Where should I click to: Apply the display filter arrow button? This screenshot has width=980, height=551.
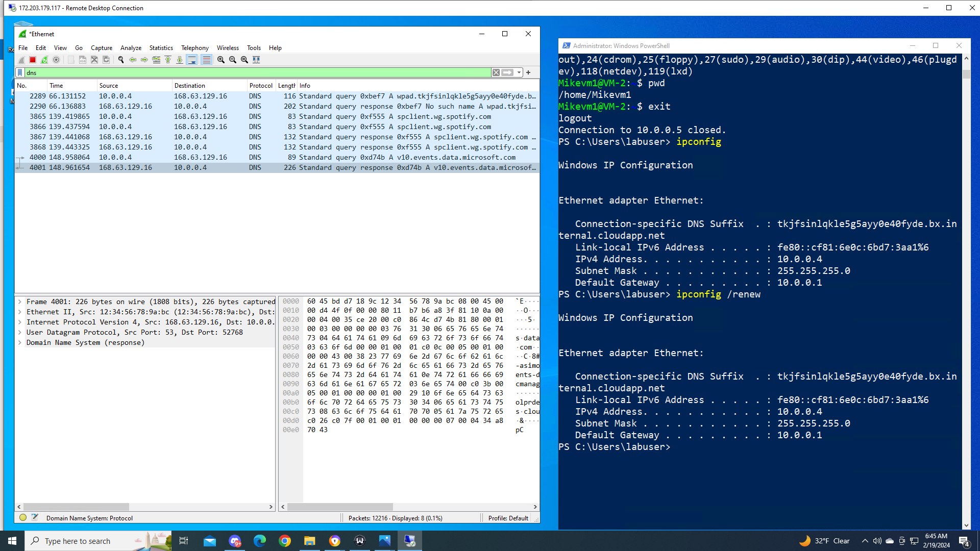pos(507,72)
